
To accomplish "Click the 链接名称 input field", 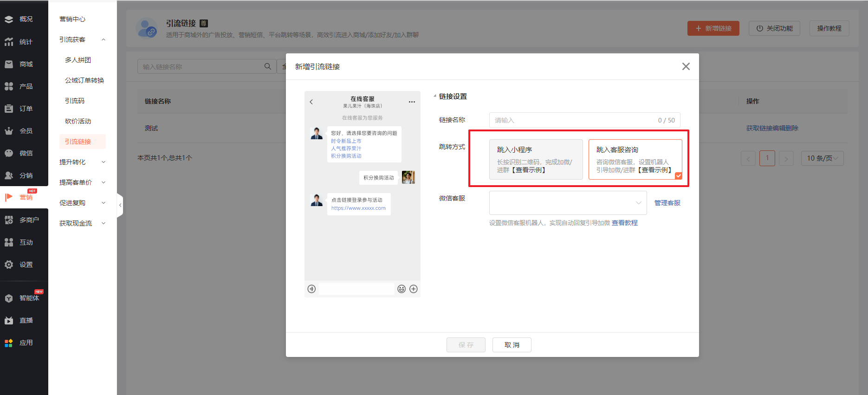I will (571, 120).
